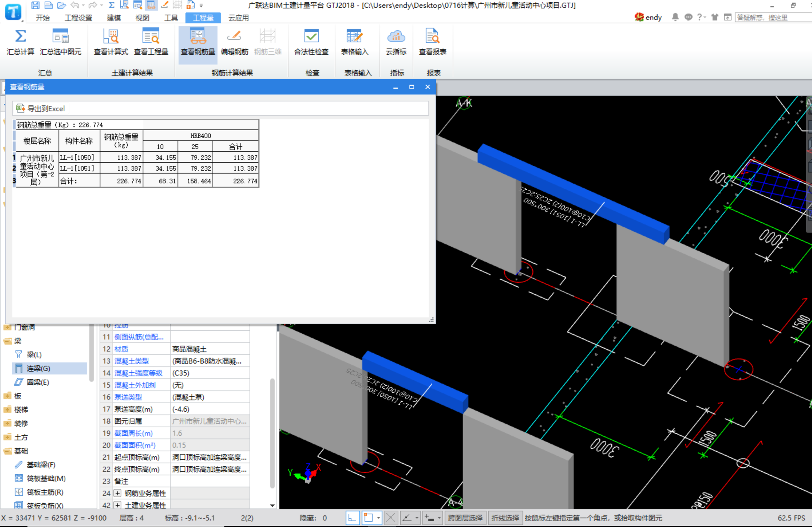This screenshot has height=527, width=812.
Task: Switch to 建模 ribbon tab
Action: [x=114, y=18]
